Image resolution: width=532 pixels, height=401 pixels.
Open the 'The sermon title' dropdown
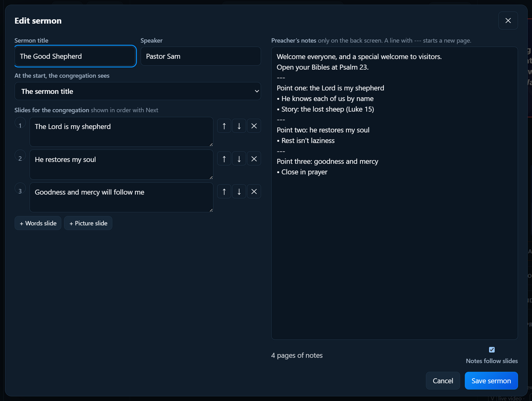click(138, 91)
